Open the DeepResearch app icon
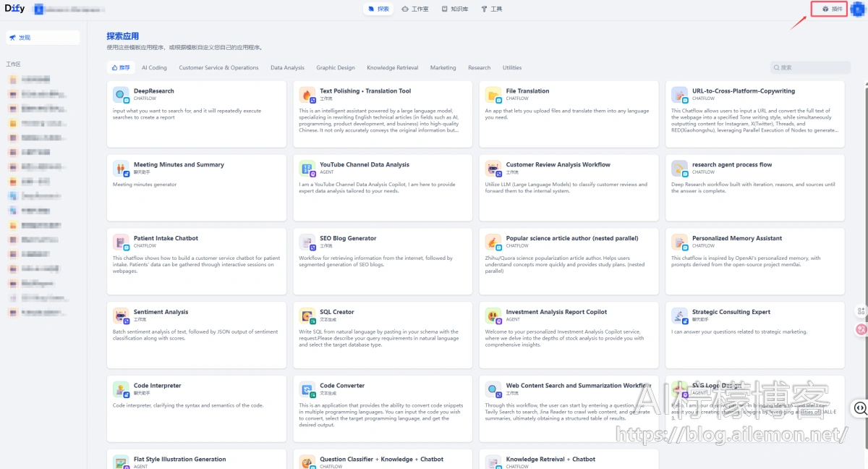The width and height of the screenshot is (868, 469). coord(121,95)
